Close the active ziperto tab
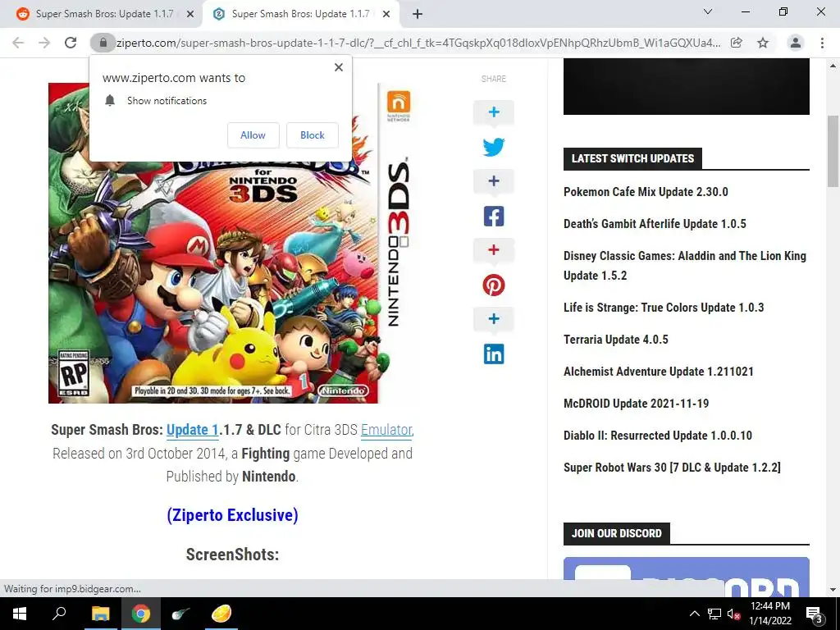The image size is (840, 630). tap(386, 15)
